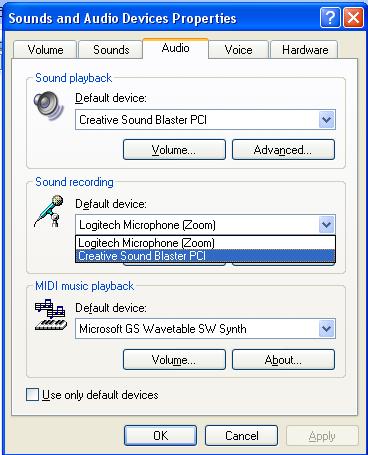Click the Sound playback Volume button
Image resolution: width=368 pixels, height=455 pixels.
174,150
